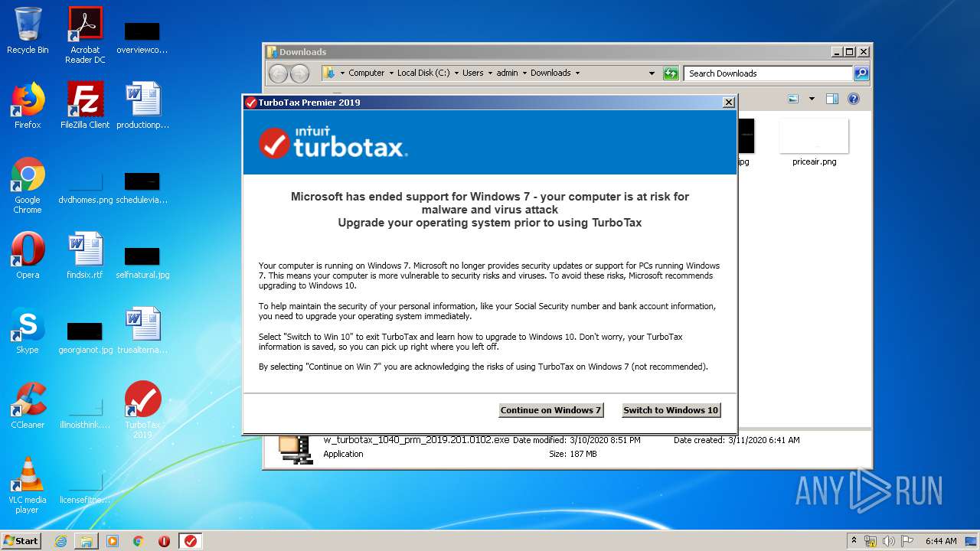Expand the views dropdown arrow in Explorer

click(x=812, y=99)
